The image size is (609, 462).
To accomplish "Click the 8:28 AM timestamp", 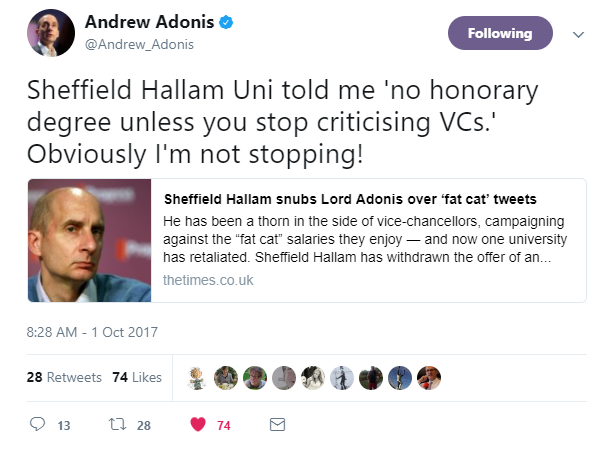I will 93,331.
